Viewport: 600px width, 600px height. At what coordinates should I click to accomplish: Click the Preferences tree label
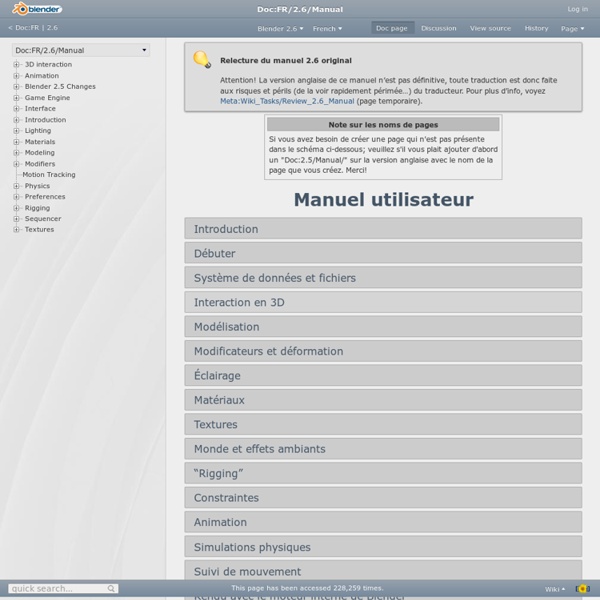pos(45,197)
